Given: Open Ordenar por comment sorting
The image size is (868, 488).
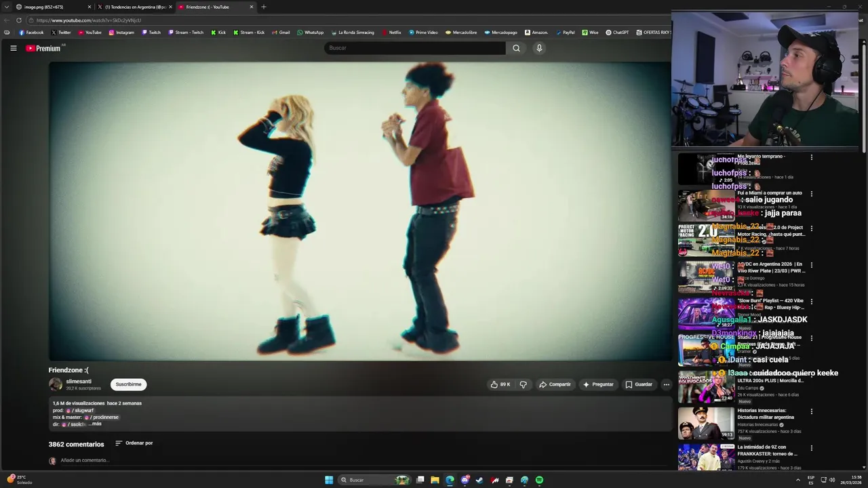Looking at the screenshot, I should pyautogui.click(x=134, y=443).
